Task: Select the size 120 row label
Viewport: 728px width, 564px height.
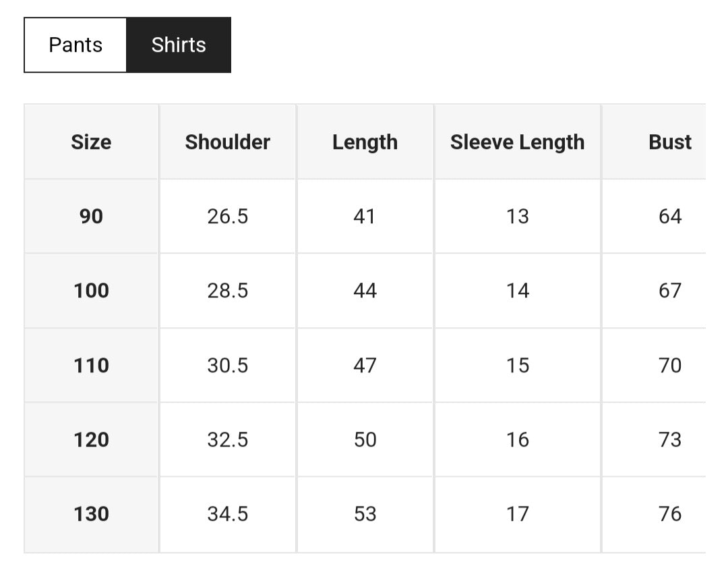Action: coord(91,440)
